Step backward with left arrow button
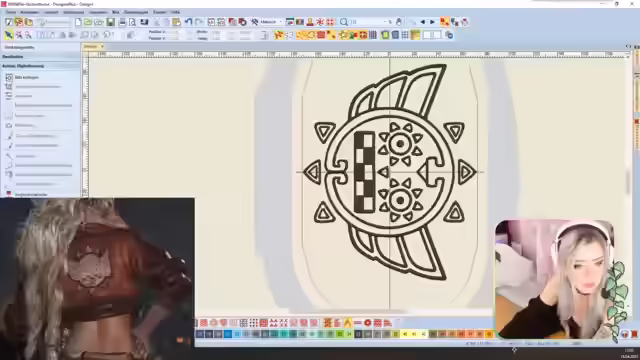Viewport: 640px width, 360px height. 423,22
